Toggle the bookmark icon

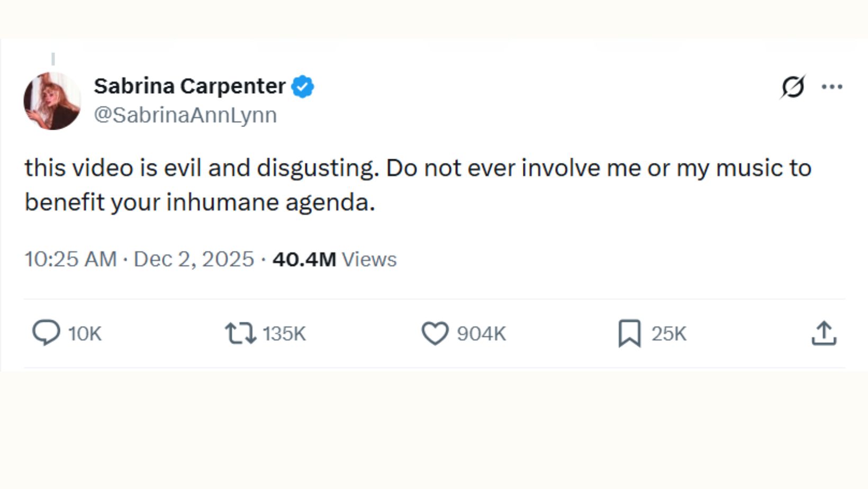pos(629,334)
